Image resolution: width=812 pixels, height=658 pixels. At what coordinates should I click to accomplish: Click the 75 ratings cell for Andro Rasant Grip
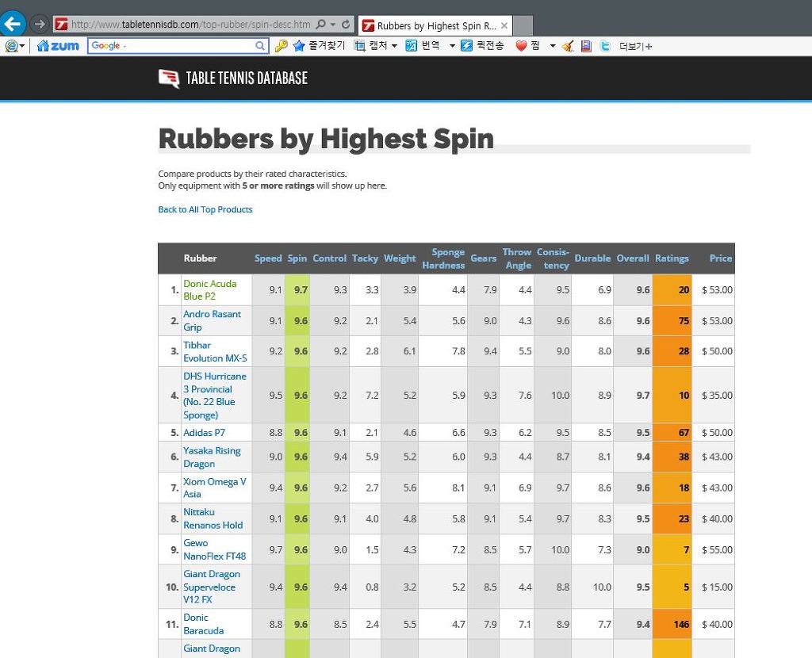[x=672, y=321]
